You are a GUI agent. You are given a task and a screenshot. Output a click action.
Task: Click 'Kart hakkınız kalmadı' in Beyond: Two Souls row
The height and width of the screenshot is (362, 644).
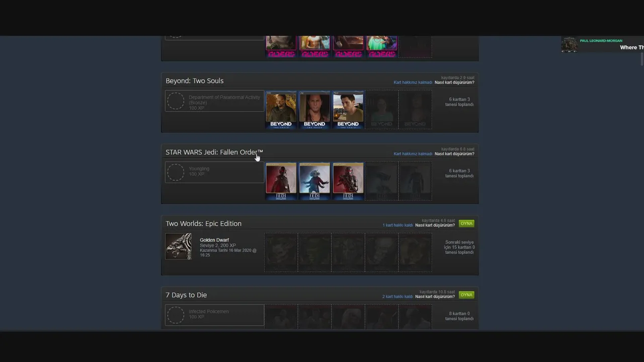click(413, 82)
